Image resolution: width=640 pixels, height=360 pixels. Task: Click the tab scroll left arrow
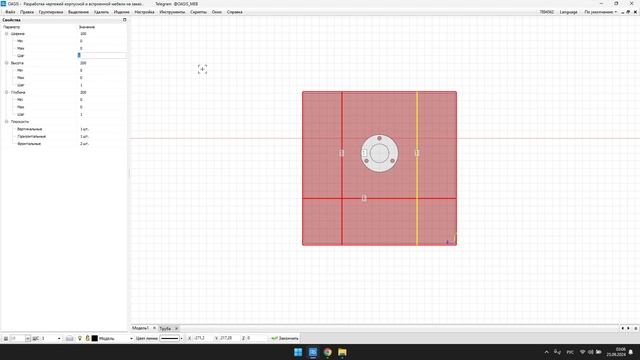(x=622, y=328)
